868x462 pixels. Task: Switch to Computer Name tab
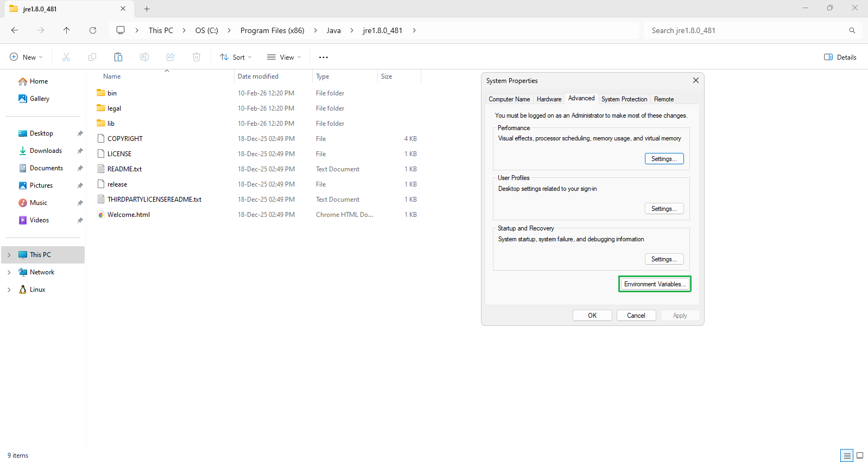tap(509, 99)
